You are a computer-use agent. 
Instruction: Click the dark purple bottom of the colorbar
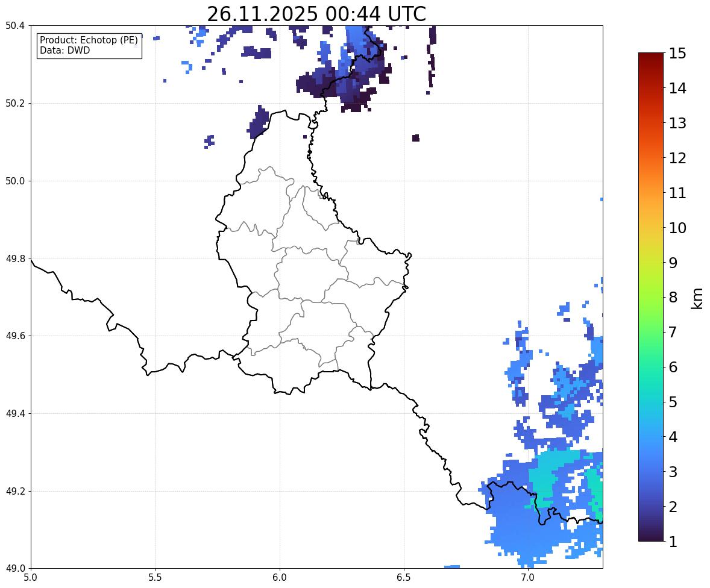click(x=651, y=534)
